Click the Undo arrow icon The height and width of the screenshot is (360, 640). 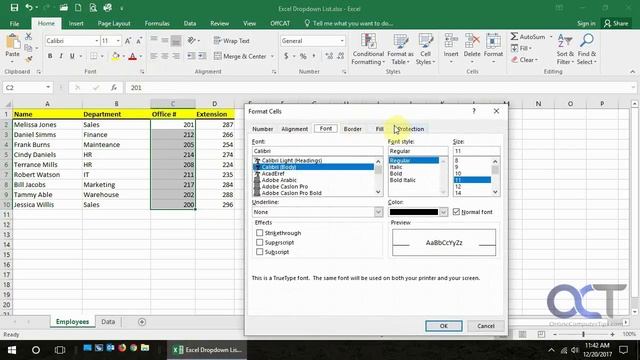(x=29, y=8)
